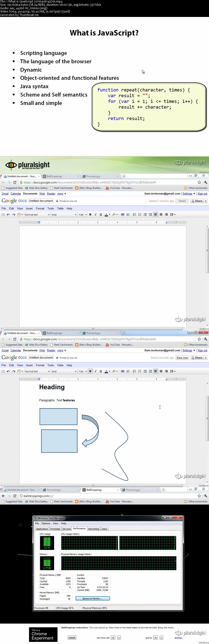
Task: Click Chrome wrench menu in empty-document browser frame
Action: click(206, 182)
